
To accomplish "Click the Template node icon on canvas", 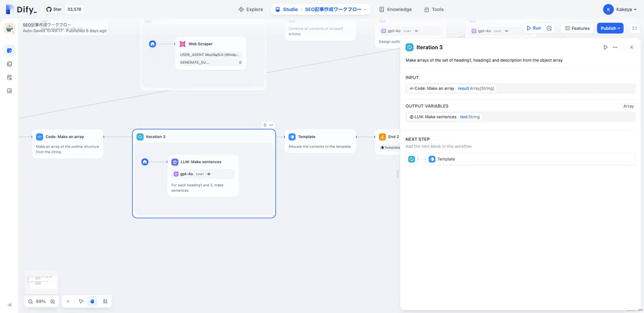I will point(292,136).
